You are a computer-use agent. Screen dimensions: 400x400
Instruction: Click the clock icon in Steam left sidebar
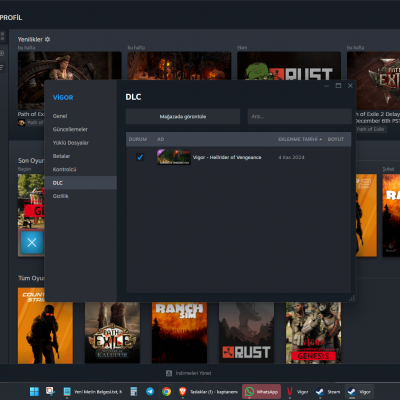(x=2, y=53)
